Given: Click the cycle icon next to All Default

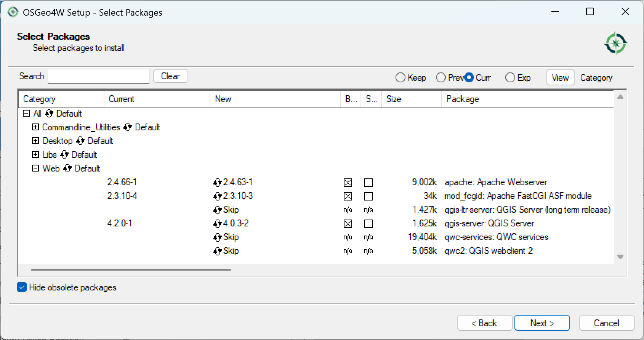Looking at the screenshot, I should tap(49, 114).
